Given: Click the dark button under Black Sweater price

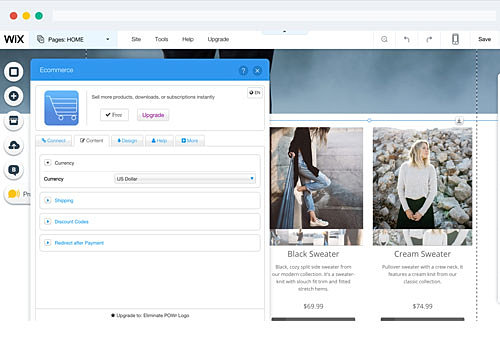Looking at the screenshot, I should click(313, 319).
